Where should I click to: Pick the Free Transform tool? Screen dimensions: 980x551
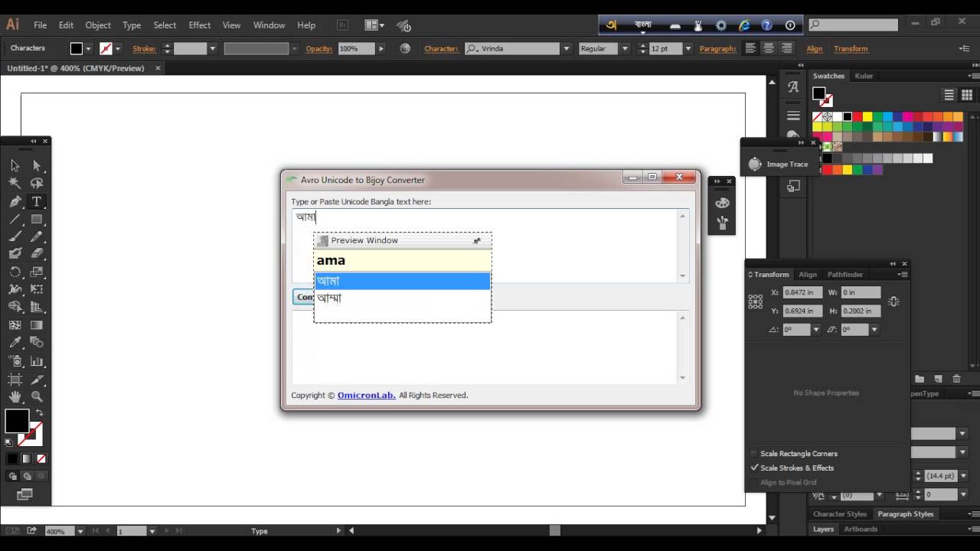point(36,289)
